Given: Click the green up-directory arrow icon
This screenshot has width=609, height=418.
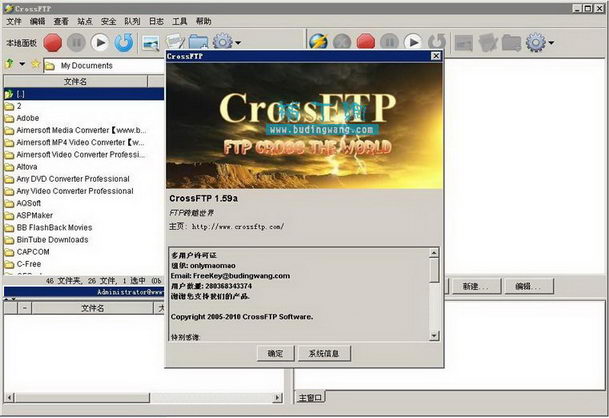Looking at the screenshot, I should point(10,65).
